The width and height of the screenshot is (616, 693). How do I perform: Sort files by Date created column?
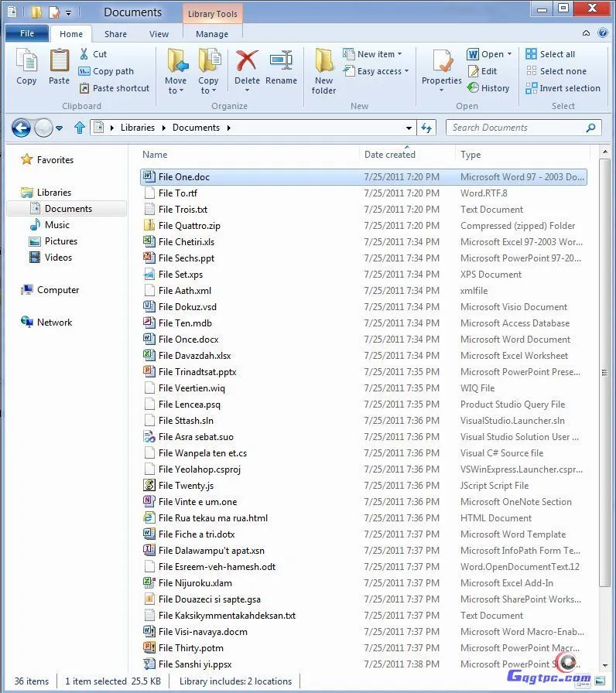click(x=390, y=155)
